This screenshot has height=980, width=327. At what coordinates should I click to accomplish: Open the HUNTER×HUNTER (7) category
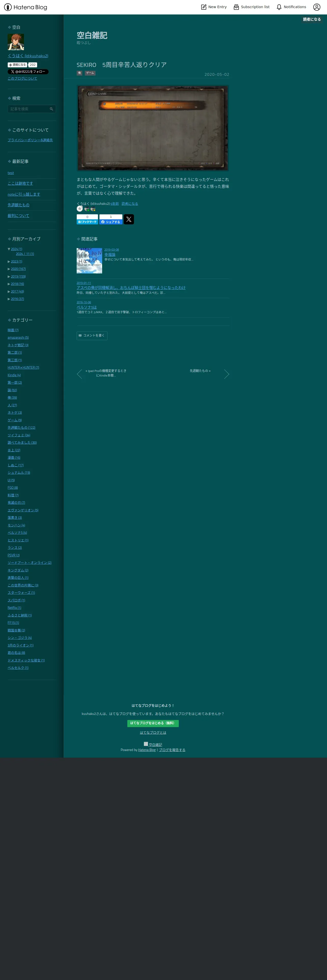(23, 367)
